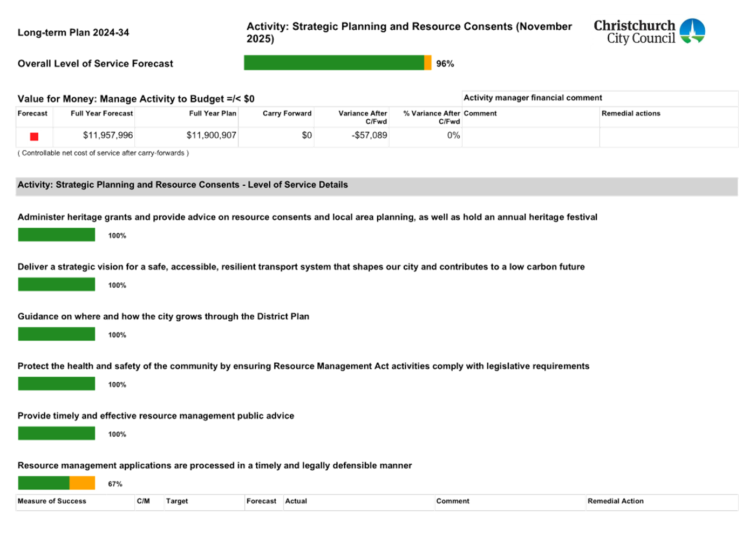Toggle the Forecast column header
Screen dimensions: 756x535
pyautogui.click(x=33, y=113)
